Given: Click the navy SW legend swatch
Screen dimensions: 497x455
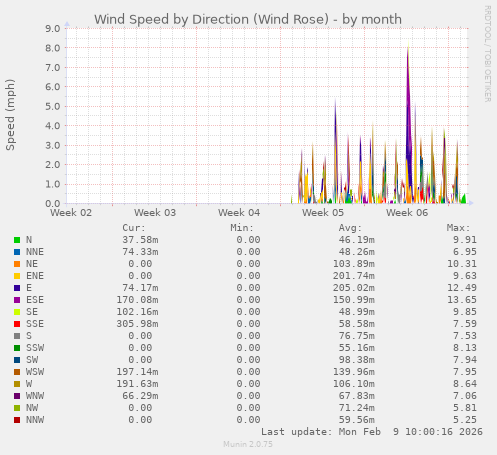Looking at the screenshot, I should (17, 360).
